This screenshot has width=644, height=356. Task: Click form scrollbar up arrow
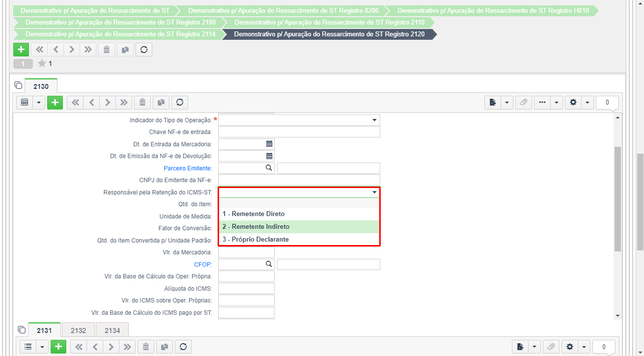pyautogui.click(x=617, y=117)
